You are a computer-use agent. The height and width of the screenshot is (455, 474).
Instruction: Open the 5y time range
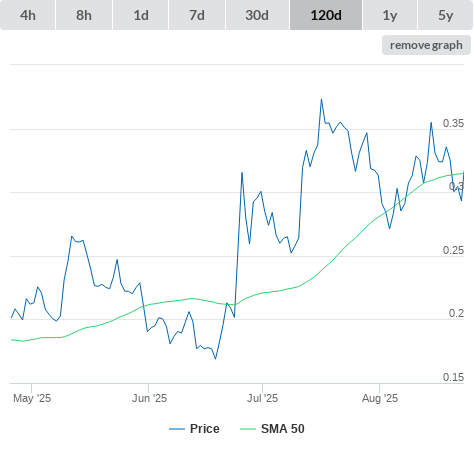tap(445, 15)
